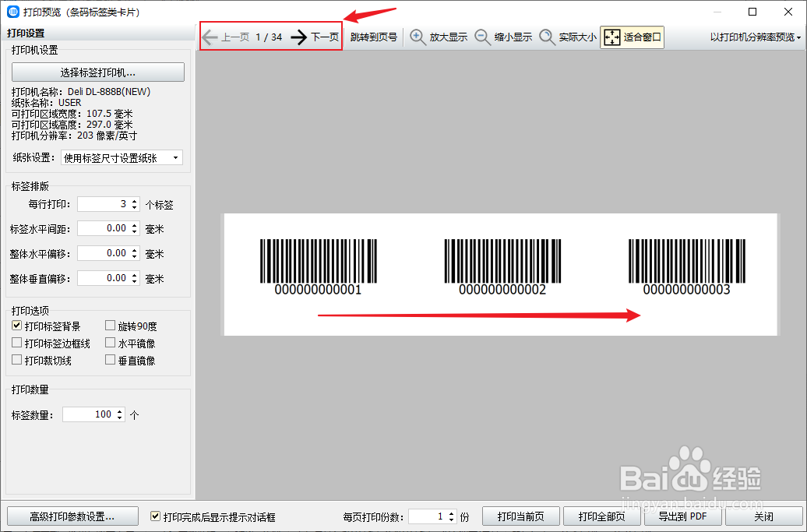This screenshot has width=807, height=532.
Task: Decrease 每行打印 labels per row
Action: pos(134,207)
